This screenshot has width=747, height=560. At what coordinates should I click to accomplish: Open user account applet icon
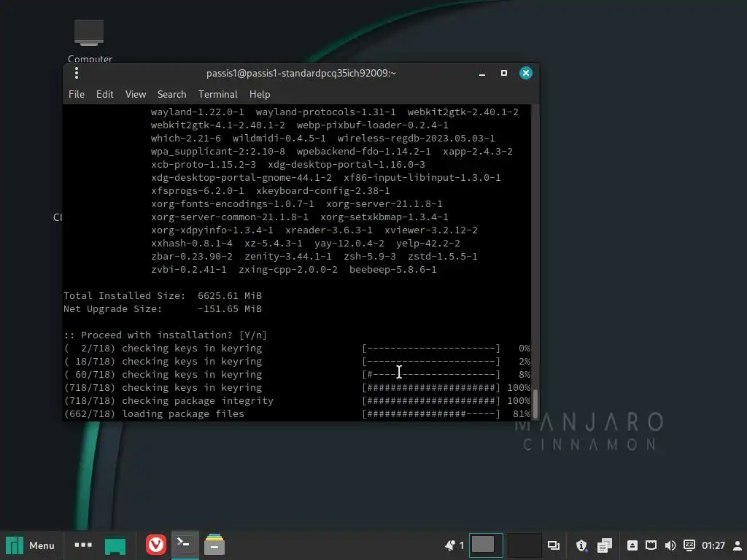click(737, 545)
